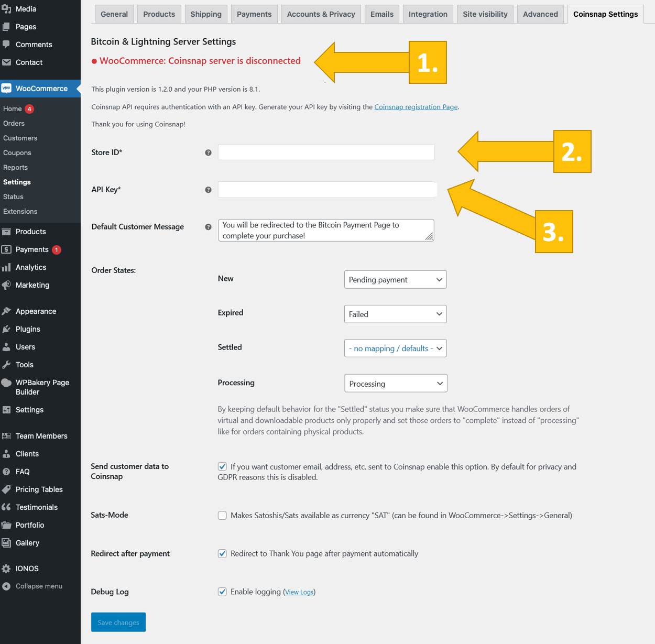Click the API Key help tooltip icon
The width and height of the screenshot is (655, 644).
(x=209, y=190)
